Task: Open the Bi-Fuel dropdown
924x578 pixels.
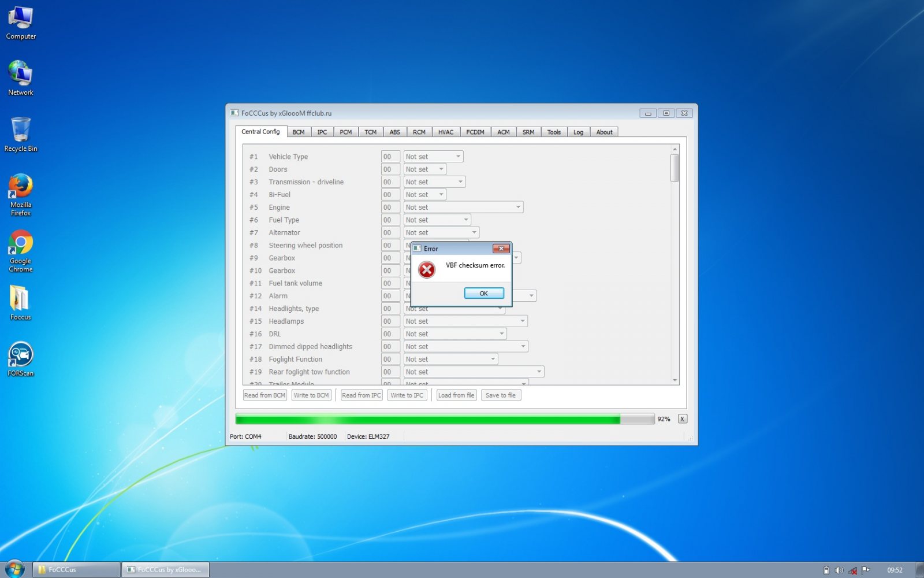Action: [424, 195]
